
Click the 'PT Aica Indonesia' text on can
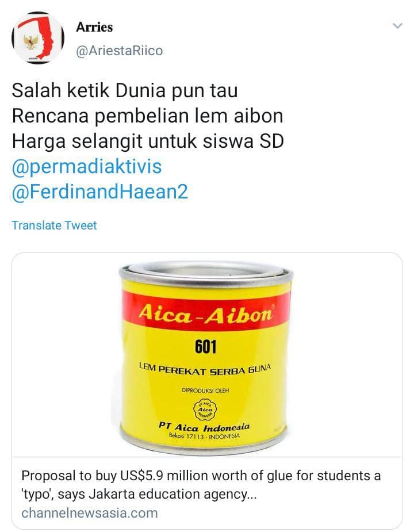(x=204, y=427)
